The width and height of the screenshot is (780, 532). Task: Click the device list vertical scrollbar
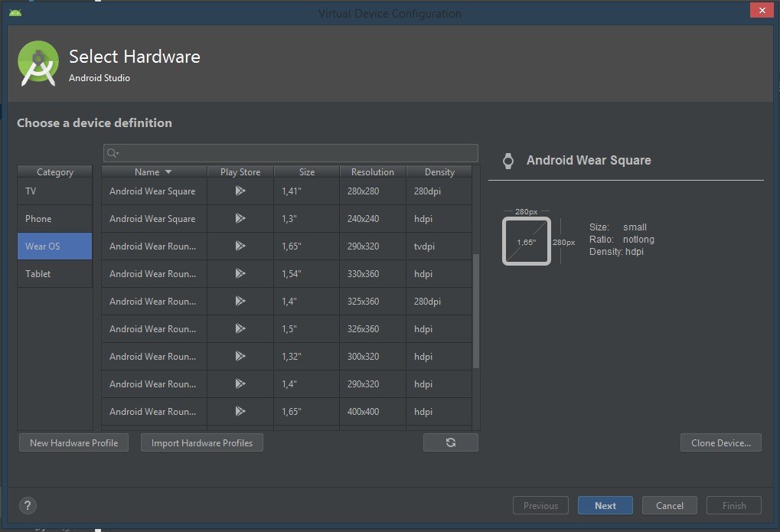[476, 306]
